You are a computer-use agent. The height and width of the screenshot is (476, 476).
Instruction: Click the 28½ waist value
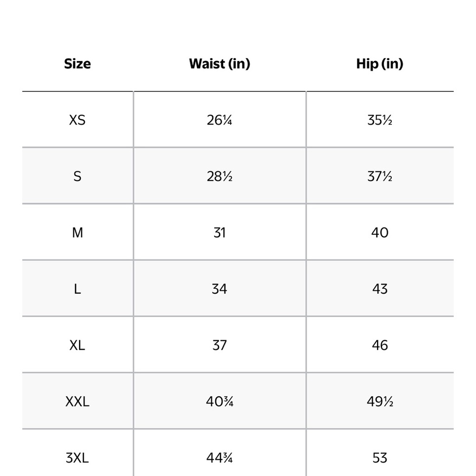click(x=219, y=177)
